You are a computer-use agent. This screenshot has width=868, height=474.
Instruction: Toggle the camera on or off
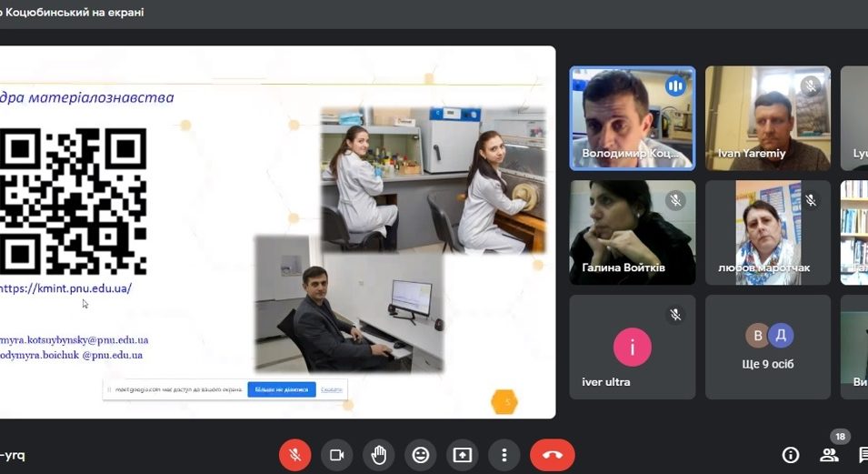[x=336, y=455]
